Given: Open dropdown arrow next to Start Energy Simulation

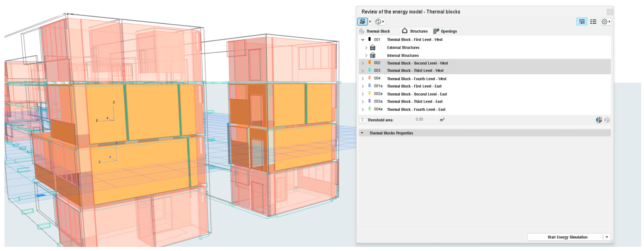Looking at the screenshot, I should pos(607,237).
